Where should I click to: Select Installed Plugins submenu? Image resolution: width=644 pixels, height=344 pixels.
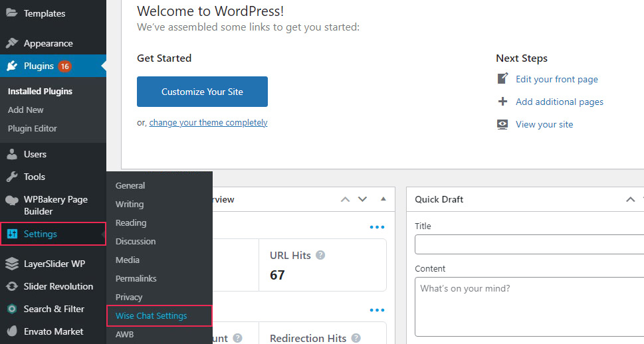click(x=40, y=91)
